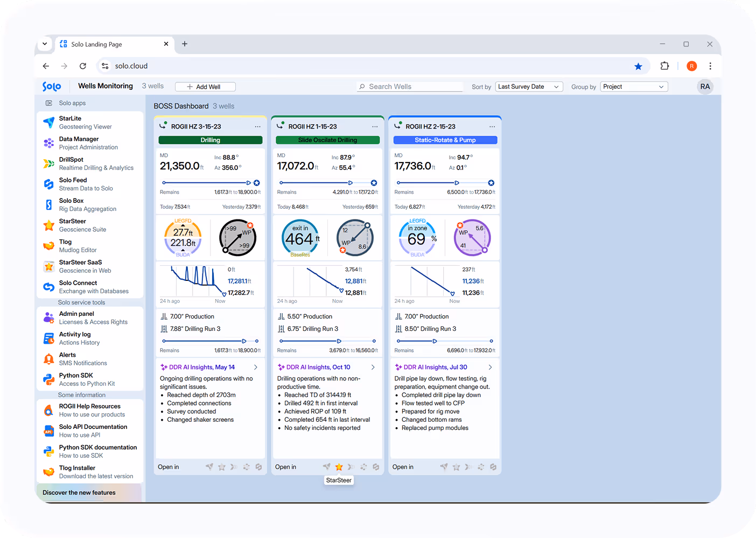Viewport: 756px width, 538px height.
Task: Bookmark this page with star icon
Action: [x=638, y=66]
